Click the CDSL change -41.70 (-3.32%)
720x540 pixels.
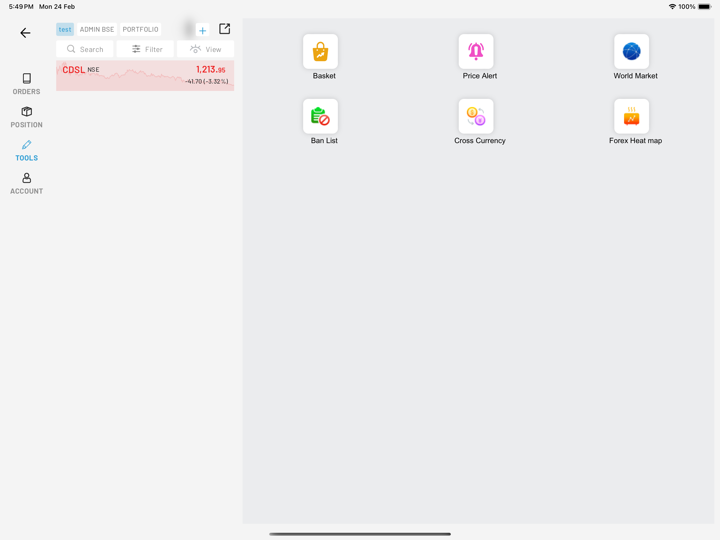pos(207,81)
